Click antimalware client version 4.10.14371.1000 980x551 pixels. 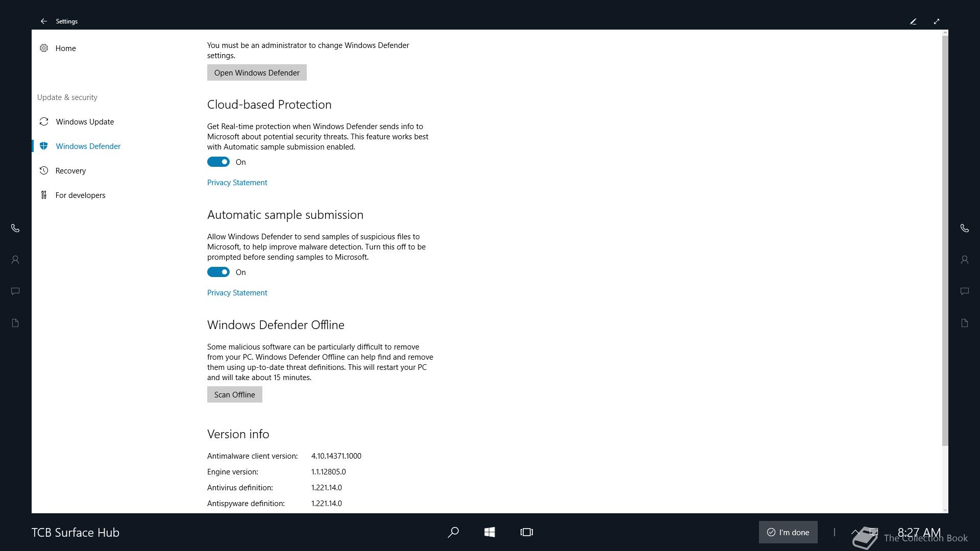click(336, 456)
